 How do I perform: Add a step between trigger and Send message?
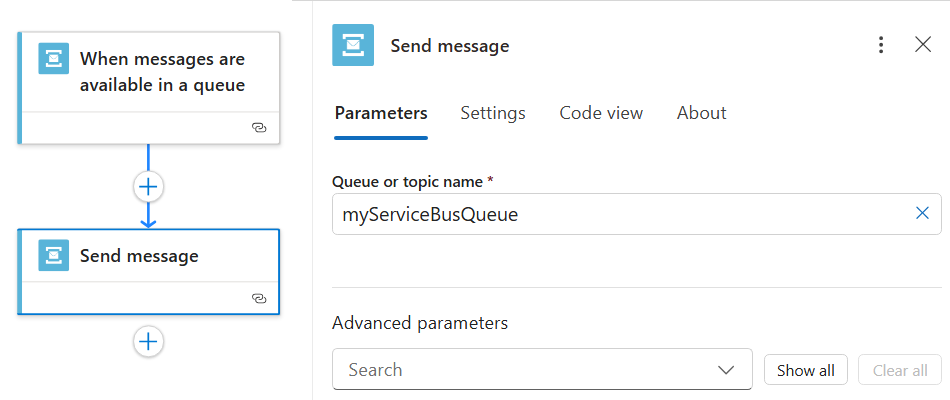coord(148,187)
